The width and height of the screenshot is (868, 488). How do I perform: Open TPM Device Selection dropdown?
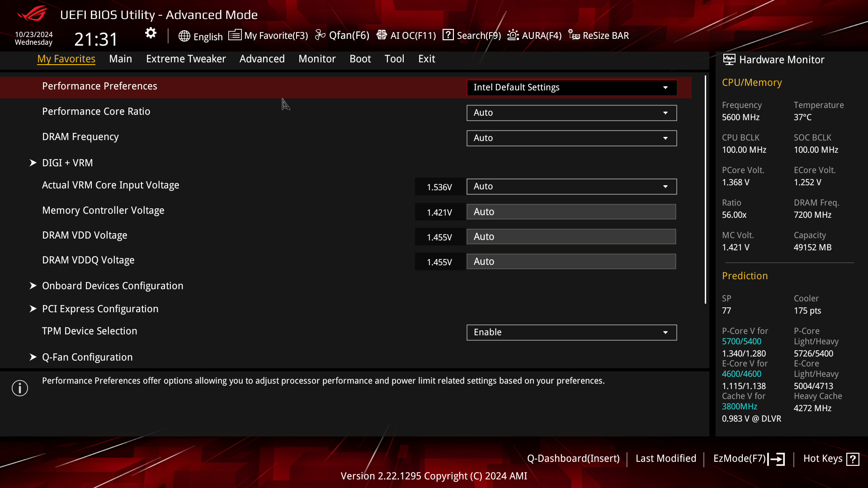click(571, 332)
